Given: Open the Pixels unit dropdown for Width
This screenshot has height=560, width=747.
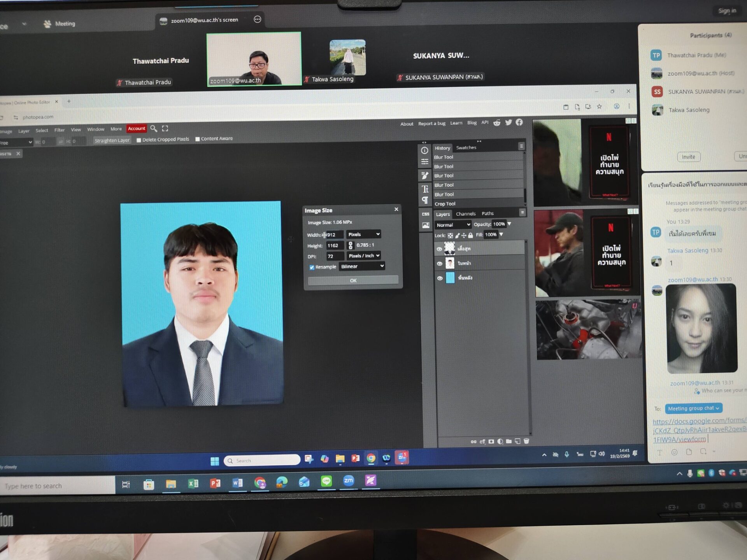Looking at the screenshot, I should click(x=363, y=234).
